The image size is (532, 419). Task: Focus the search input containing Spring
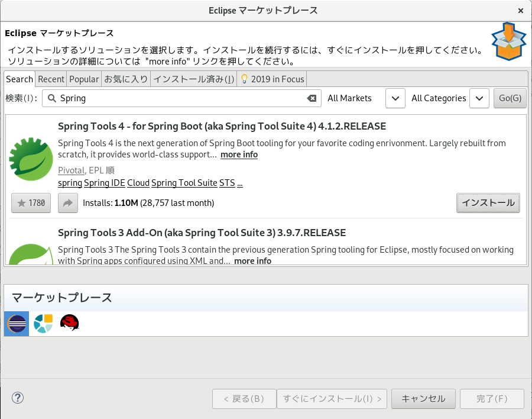click(181, 98)
